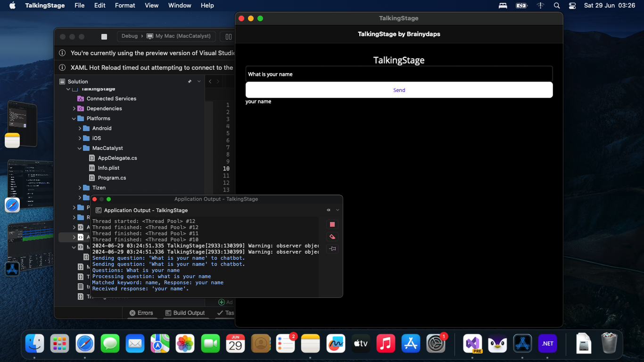
Task: Click the Notes Stage Manager thumbnail
Action: click(21, 123)
